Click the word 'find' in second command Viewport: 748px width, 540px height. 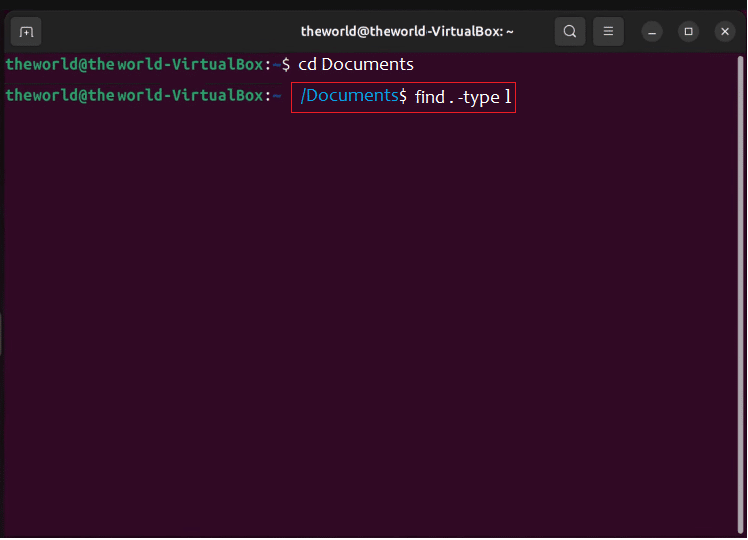(x=429, y=97)
